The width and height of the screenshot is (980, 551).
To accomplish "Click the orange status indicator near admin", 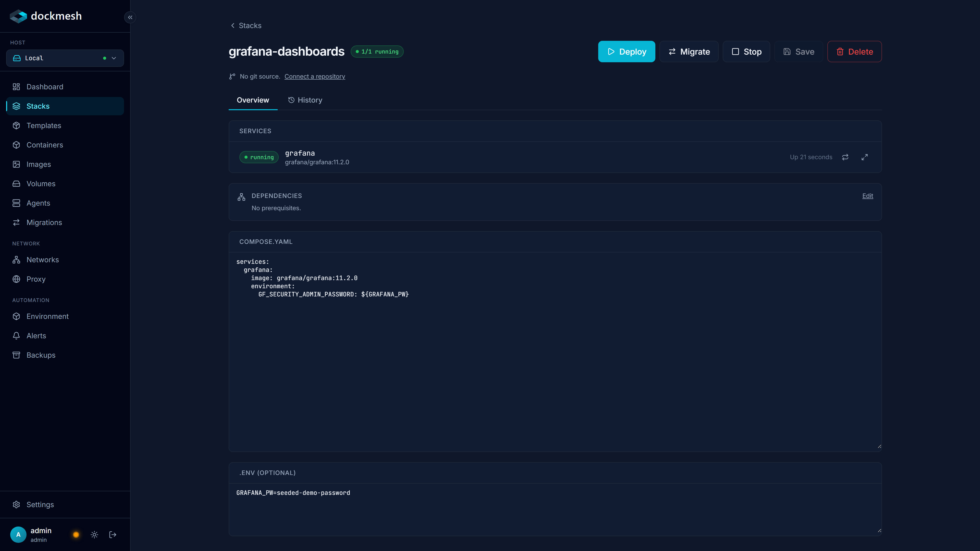I will click(x=76, y=534).
